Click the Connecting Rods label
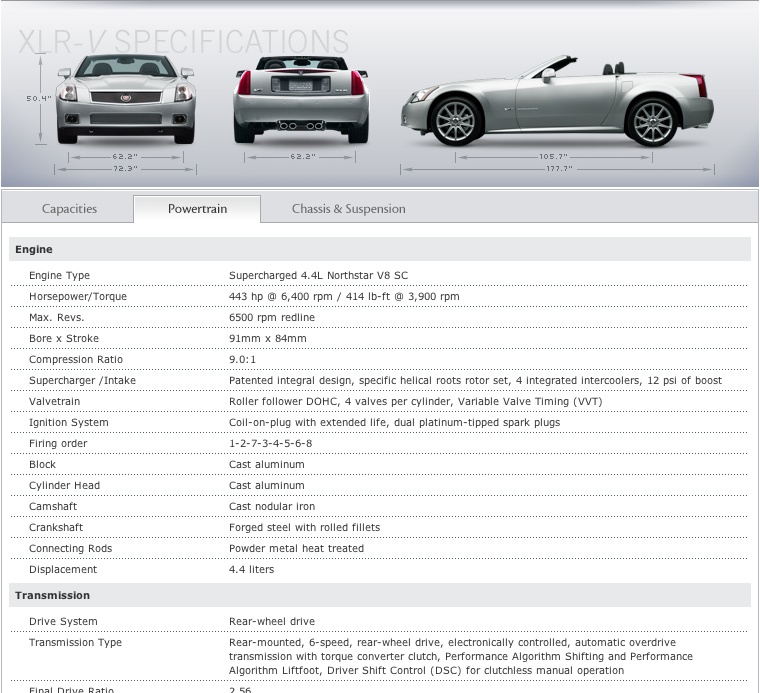The width and height of the screenshot is (760, 693). click(70, 548)
